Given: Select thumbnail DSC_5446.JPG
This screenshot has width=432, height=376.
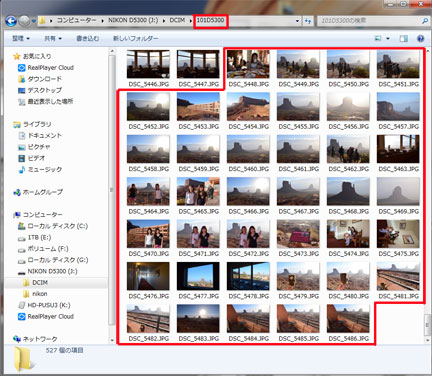Looking at the screenshot, I should pos(148,64).
